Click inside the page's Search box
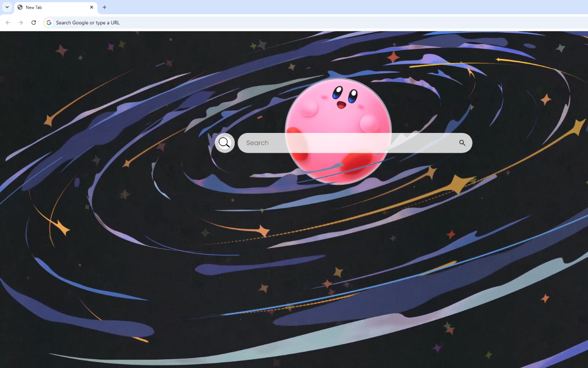Viewport: 588px width, 368px height. click(x=354, y=143)
